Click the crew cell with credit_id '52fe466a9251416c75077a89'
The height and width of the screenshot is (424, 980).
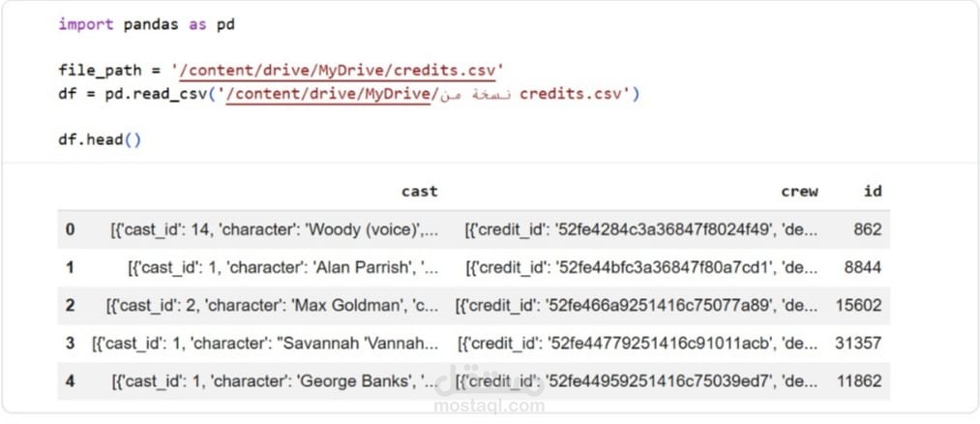[636, 305]
